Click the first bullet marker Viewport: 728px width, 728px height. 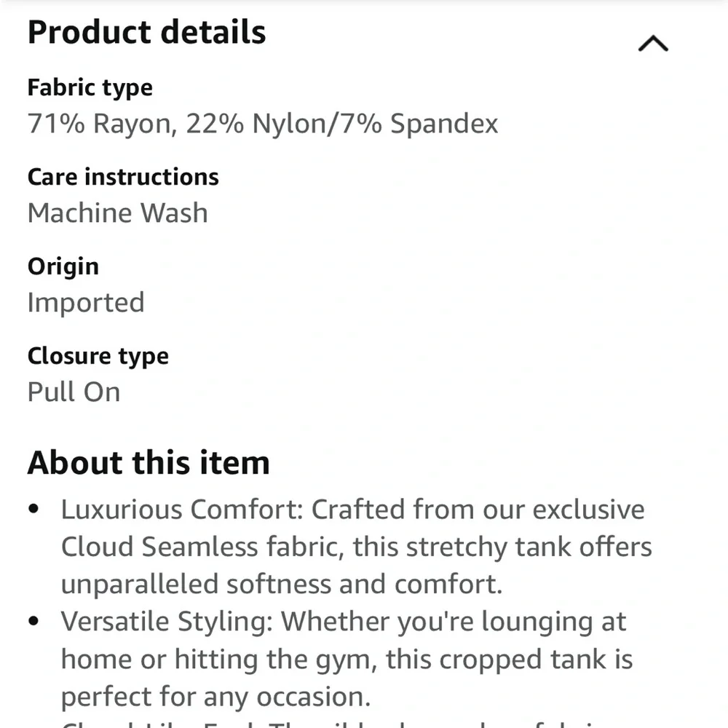pos(33,509)
